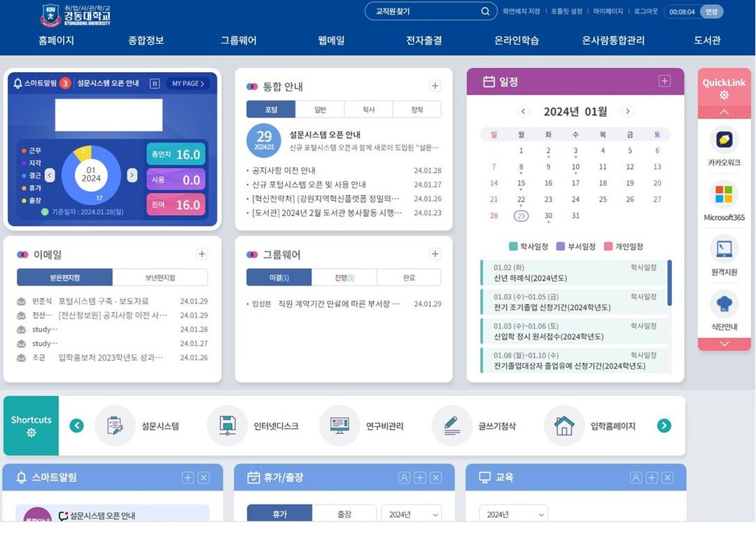This screenshot has width=756, height=536.
Task: Open the 설문시스템 shortcut icon
Action: [115, 425]
